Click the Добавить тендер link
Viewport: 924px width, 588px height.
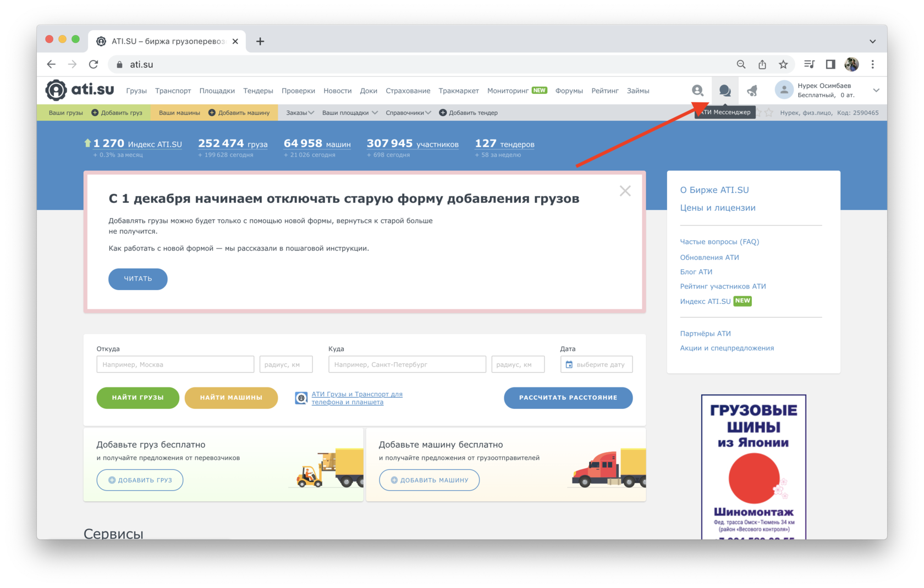tap(468, 113)
